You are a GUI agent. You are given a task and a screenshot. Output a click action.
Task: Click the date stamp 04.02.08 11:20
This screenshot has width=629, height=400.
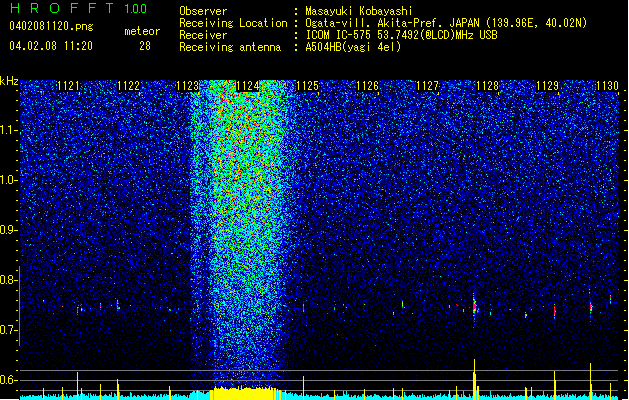51,46
